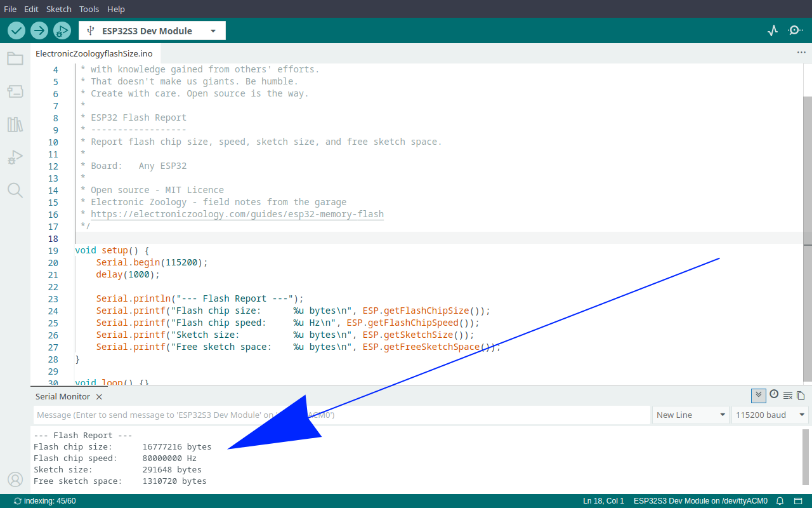
Task: Click '16777216 bytes' in serial output
Action: 177,447
